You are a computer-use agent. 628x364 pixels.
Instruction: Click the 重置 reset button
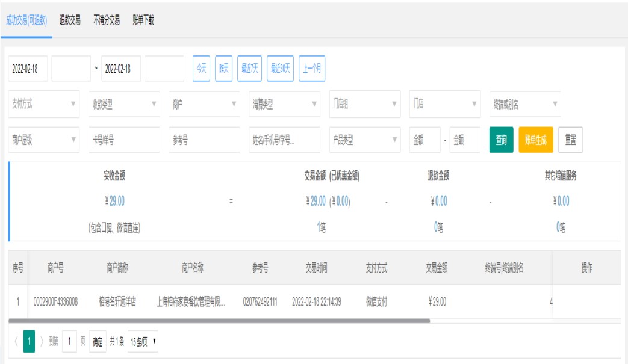570,140
